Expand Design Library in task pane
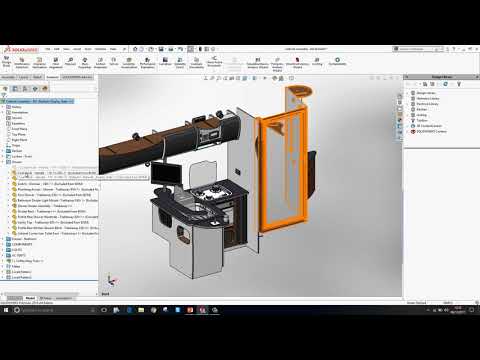Viewport: 480px width, 360px height. click(x=408, y=93)
